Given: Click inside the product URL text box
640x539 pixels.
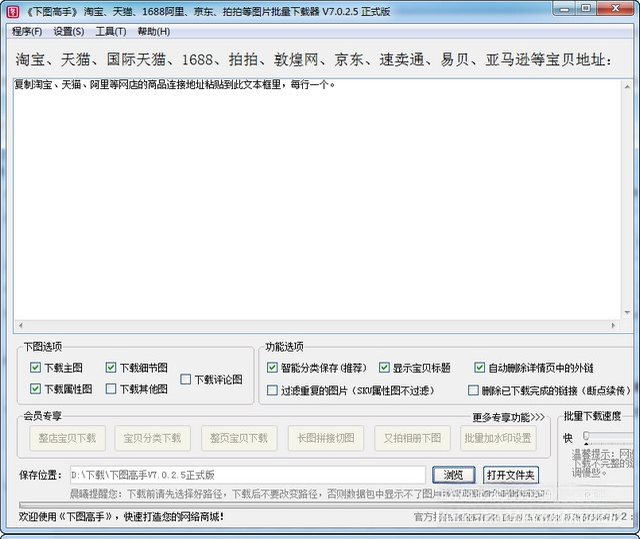Looking at the screenshot, I should [x=317, y=200].
